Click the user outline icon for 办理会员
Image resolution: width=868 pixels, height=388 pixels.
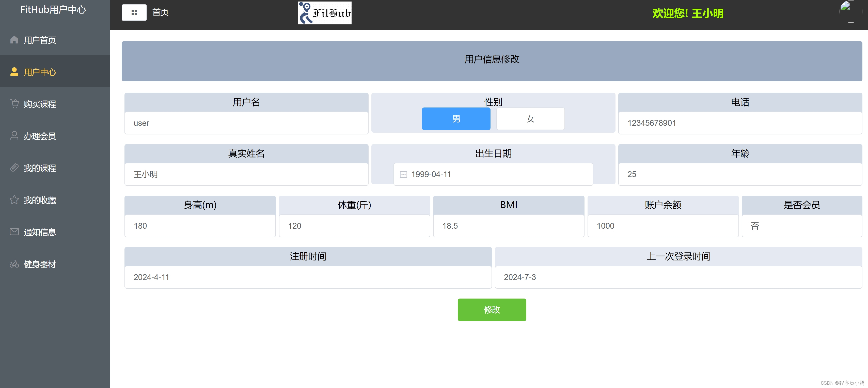click(14, 135)
